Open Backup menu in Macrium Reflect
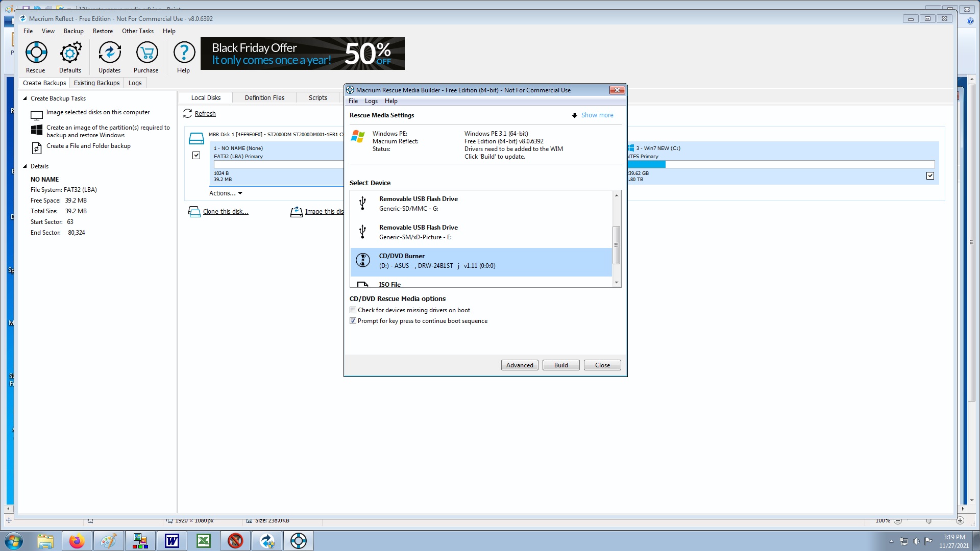 tap(73, 31)
